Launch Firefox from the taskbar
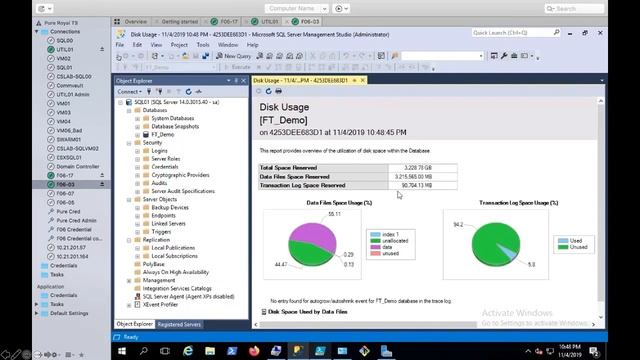Viewport: 640px width, 360px height. (x=254, y=351)
